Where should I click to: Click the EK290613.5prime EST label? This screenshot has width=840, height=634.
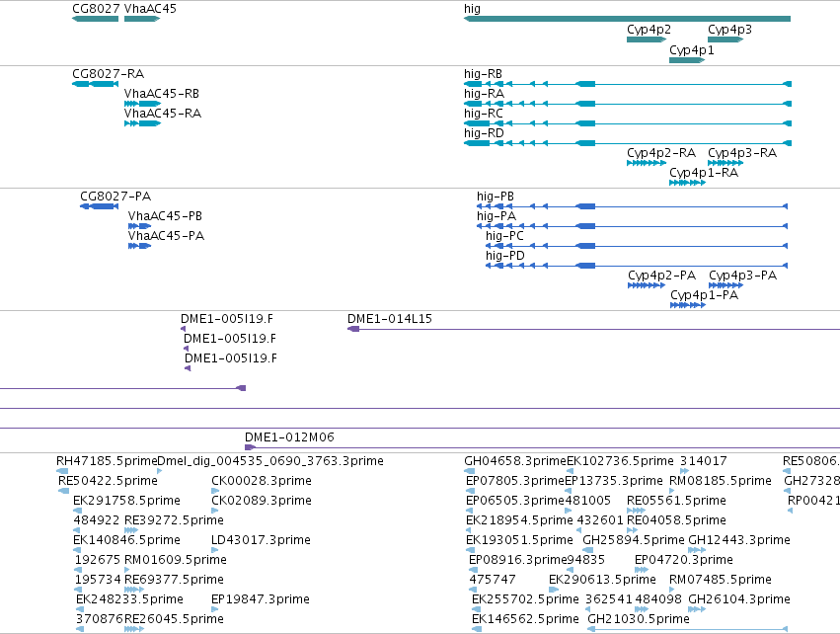603,580
